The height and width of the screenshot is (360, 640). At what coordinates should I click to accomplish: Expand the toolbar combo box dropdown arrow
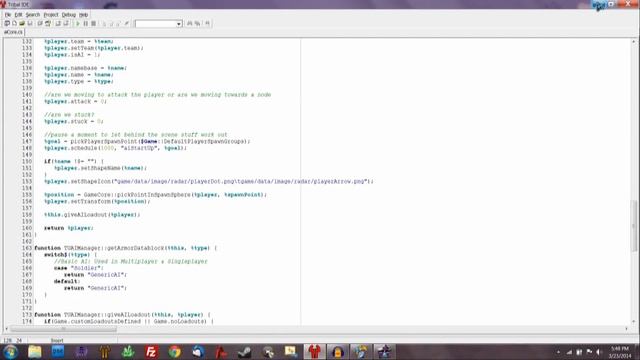pos(179,24)
